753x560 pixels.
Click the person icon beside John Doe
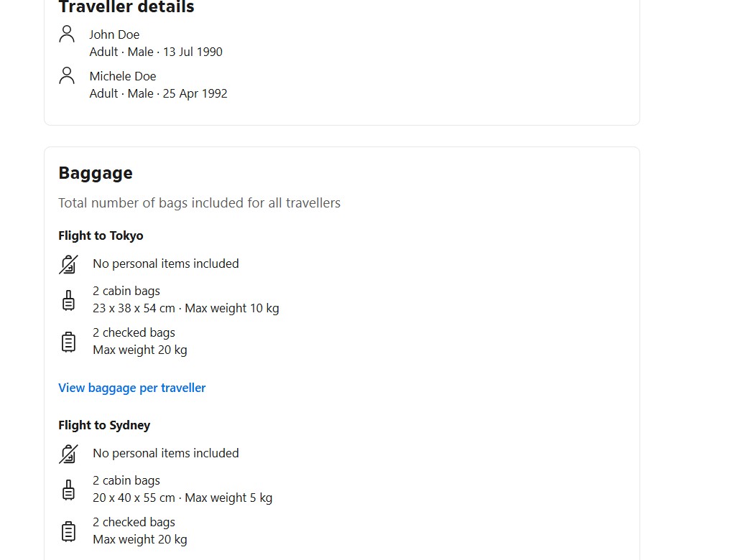point(67,34)
